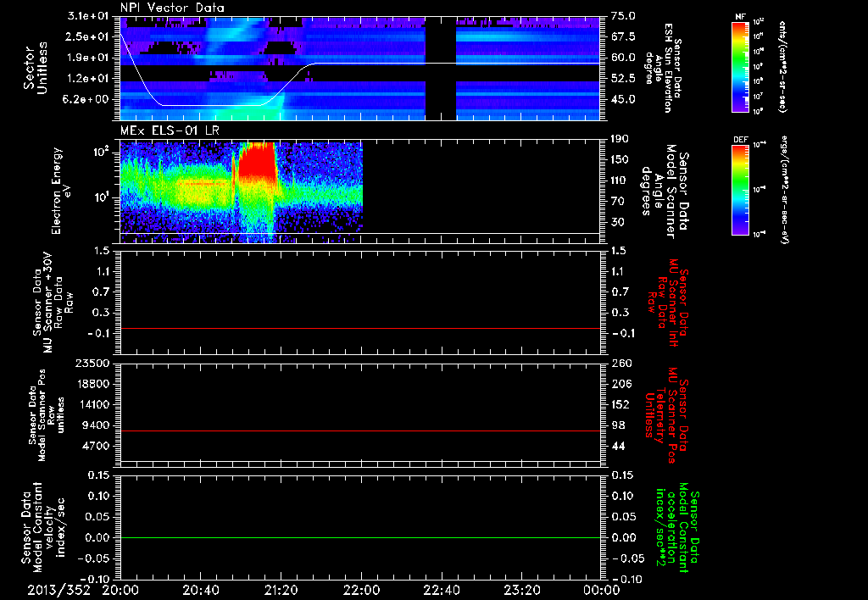Click the "44" telemetry axis tick

617,446
